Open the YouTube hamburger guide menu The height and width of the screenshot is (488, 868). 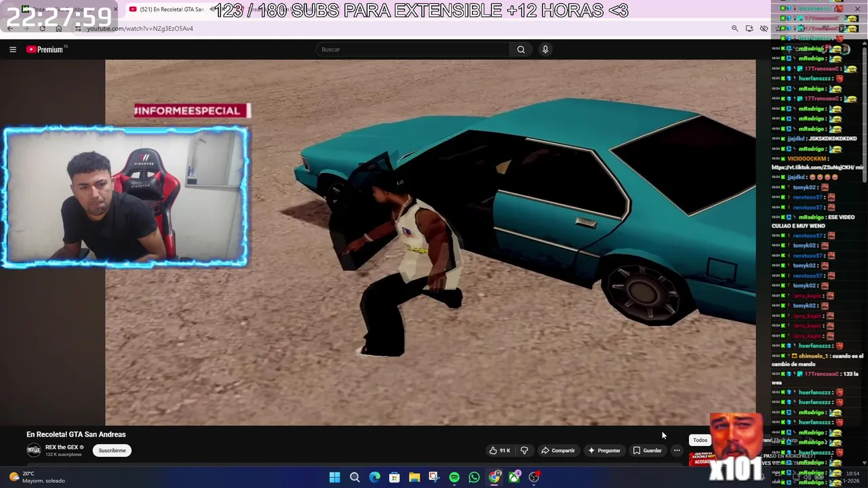(x=12, y=49)
